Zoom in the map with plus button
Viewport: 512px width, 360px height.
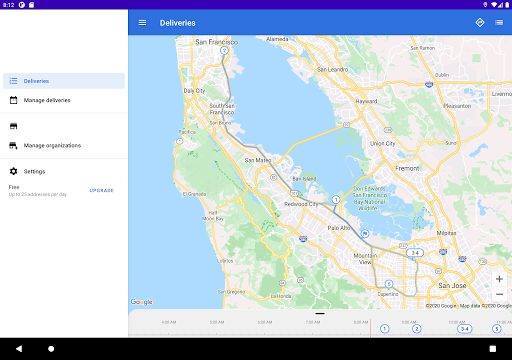[x=499, y=279]
